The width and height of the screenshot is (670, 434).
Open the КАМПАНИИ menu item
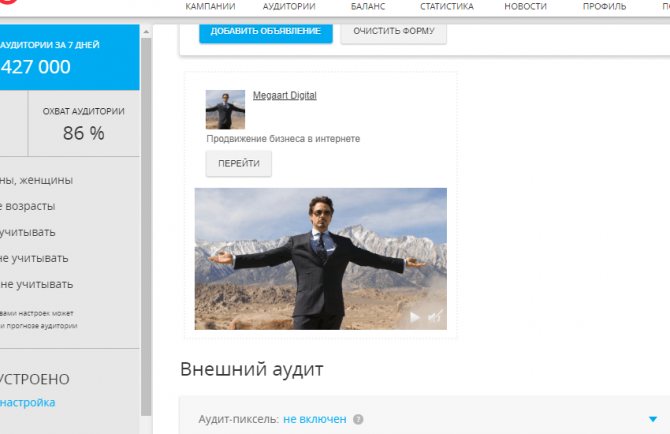pyautogui.click(x=210, y=6)
